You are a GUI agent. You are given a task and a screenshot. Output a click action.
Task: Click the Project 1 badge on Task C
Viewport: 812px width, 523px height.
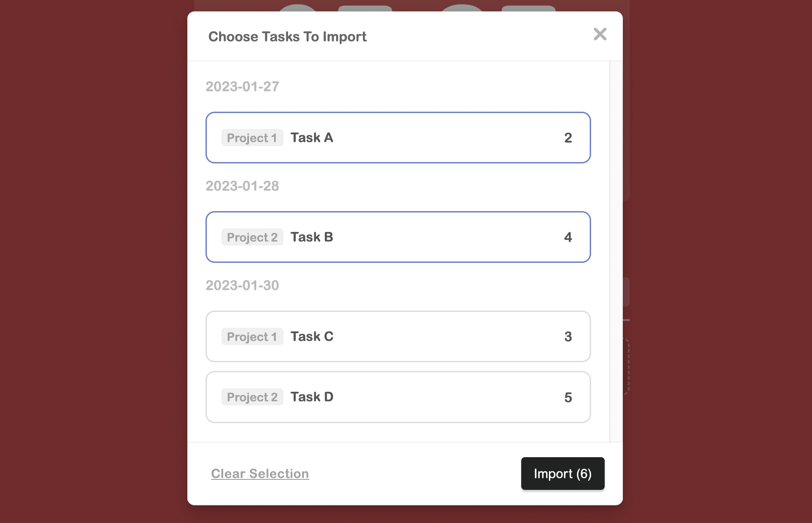(x=252, y=336)
